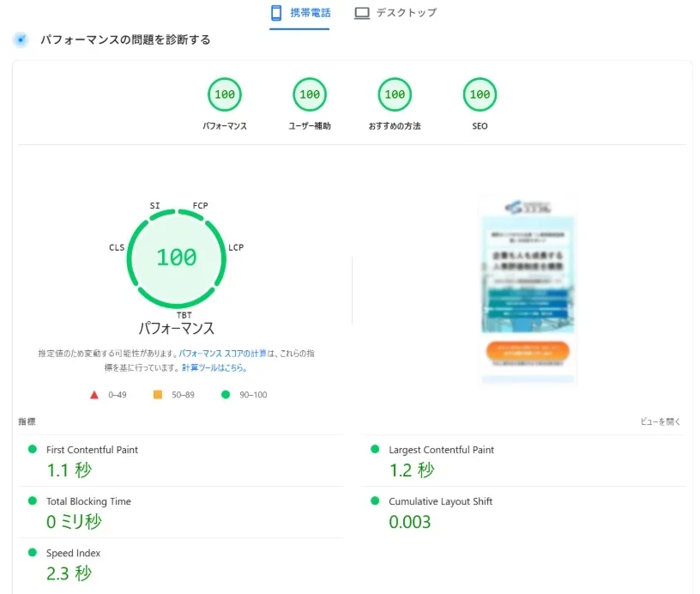Select the green dot beside First Contentful Paint
Image resolution: width=700 pixels, height=594 pixels.
click(x=31, y=449)
